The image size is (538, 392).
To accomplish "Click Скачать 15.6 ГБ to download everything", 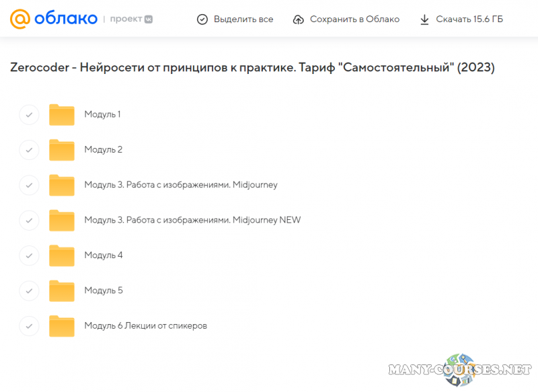I will pos(469,19).
